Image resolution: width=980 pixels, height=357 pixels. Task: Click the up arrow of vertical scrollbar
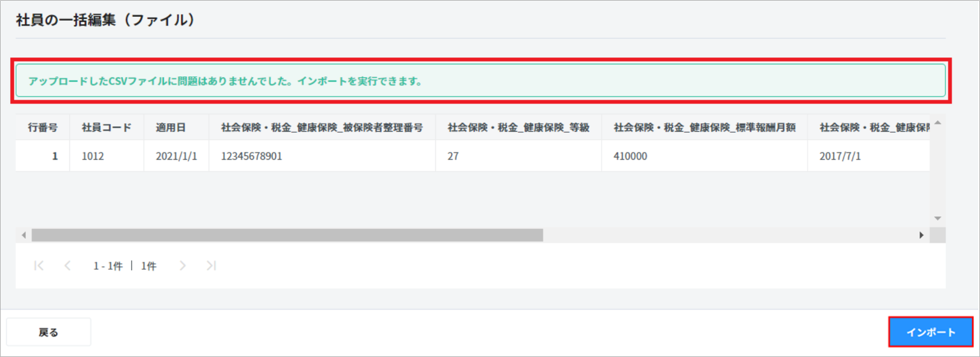coord(937,123)
